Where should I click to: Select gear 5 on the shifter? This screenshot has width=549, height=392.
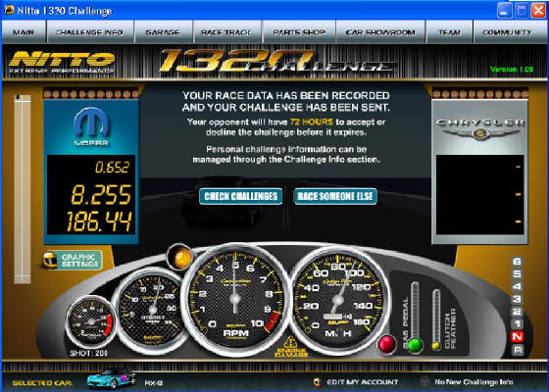pos(518,274)
